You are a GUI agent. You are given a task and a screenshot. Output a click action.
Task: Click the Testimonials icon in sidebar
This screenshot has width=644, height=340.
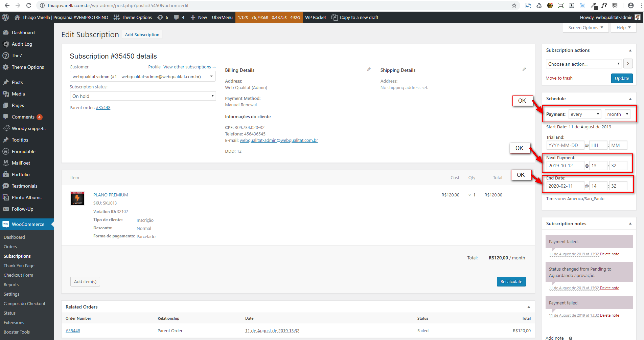tap(6, 186)
